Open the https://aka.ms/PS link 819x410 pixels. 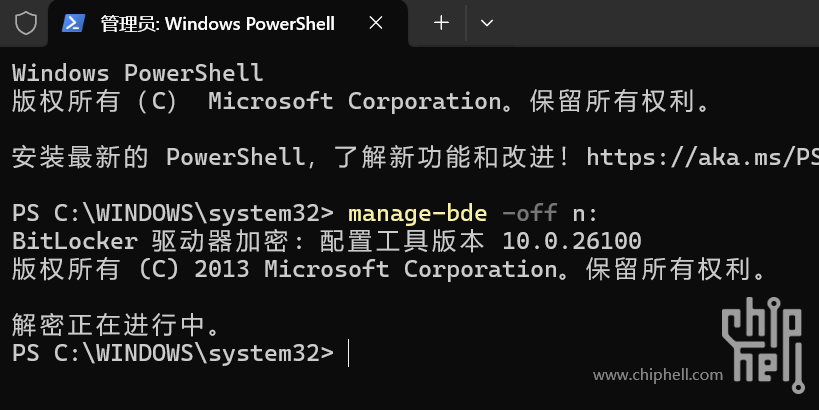coord(702,157)
